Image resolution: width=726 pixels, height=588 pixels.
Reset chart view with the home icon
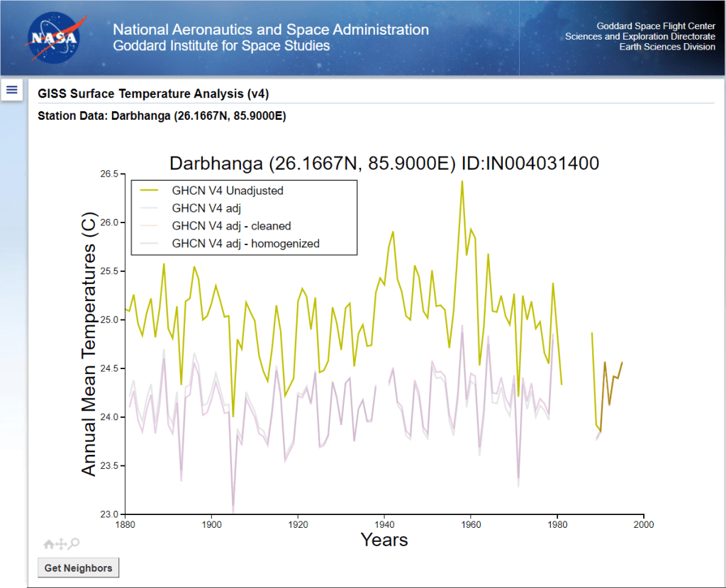coord(48,544)
